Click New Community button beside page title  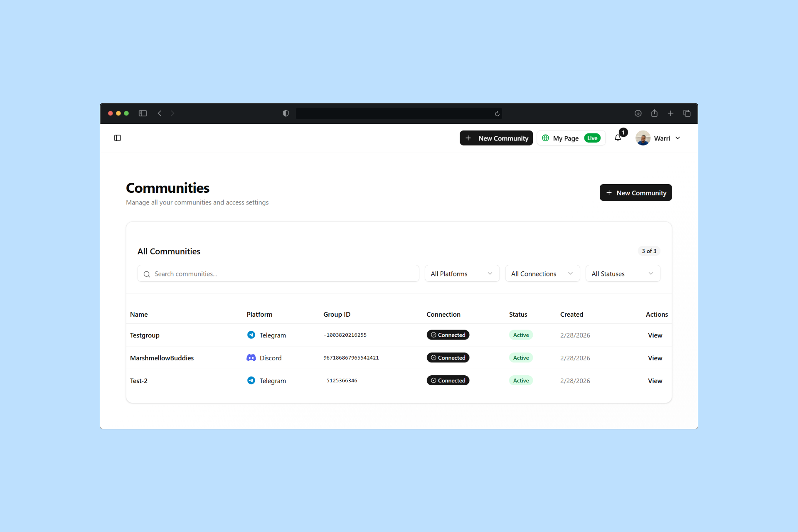(x=635, y=193)
